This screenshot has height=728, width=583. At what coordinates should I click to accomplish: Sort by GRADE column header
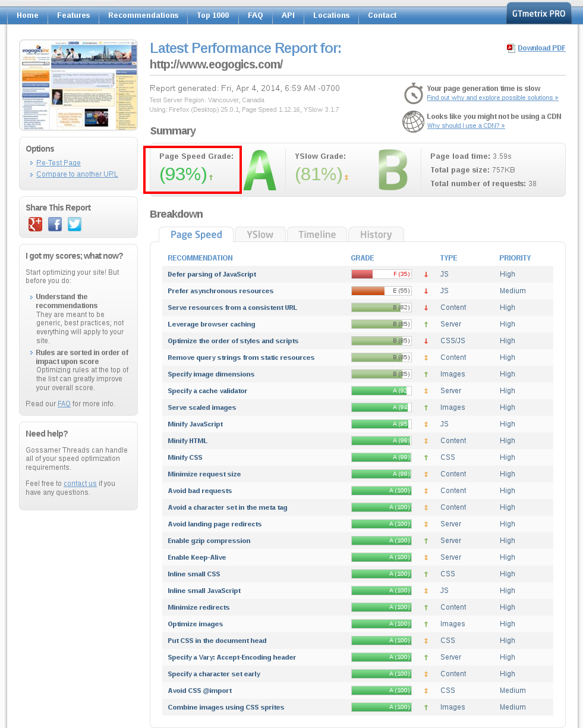click(x=363, y=258)
